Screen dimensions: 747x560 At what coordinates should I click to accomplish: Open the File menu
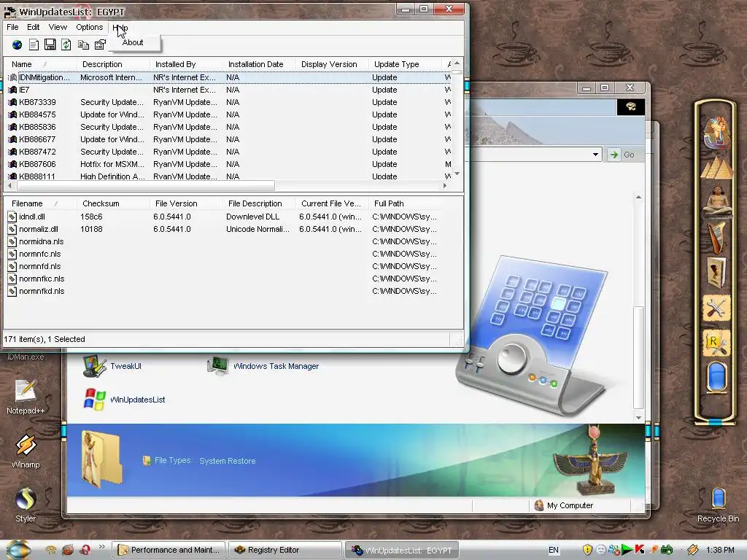tap(12, 27)
